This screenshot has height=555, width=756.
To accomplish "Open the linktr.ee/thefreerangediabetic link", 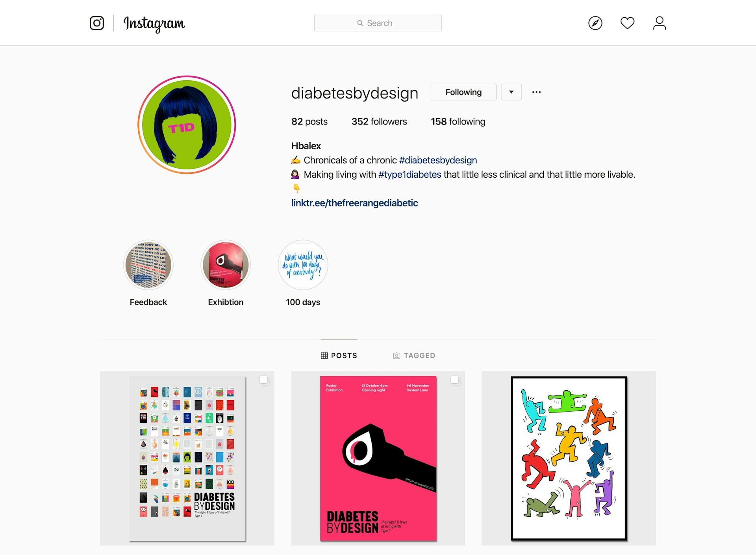I will pos(354,203).
